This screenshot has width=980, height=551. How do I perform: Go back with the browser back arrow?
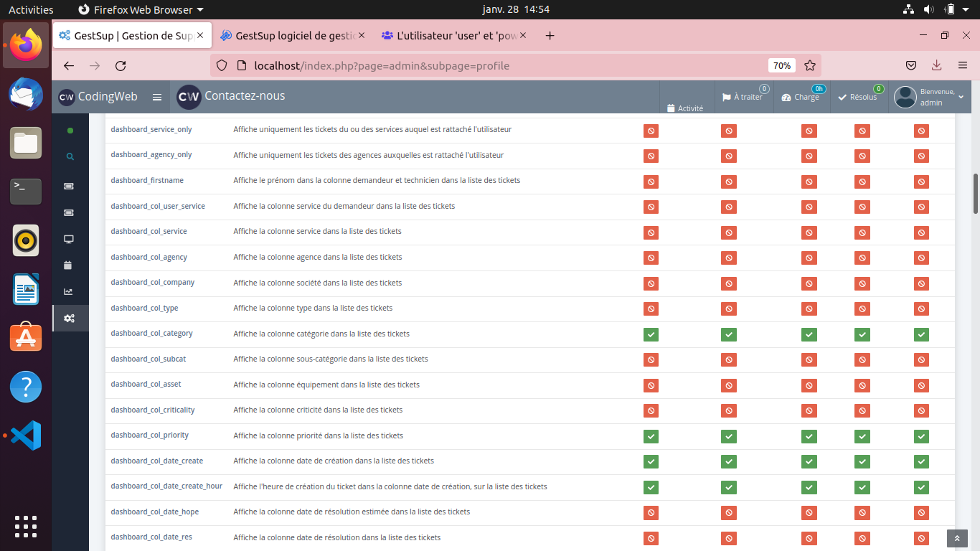tap(69, 65)
